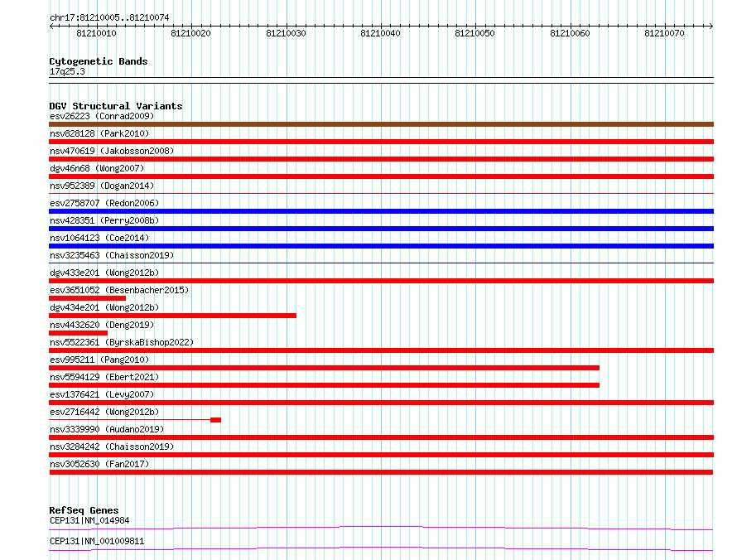Image resolution: width=737 pixels, height=560 pixels.
Task: Select the short red esv3651052 bar
Action: [x=88, y=298]
